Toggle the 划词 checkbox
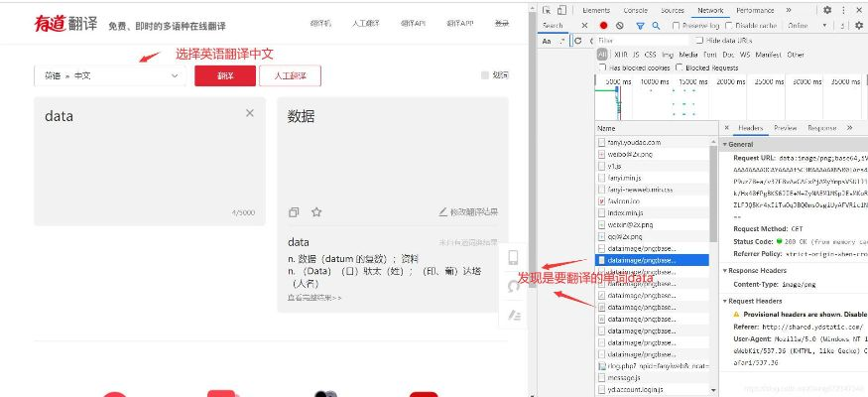The width and height of the screenshot is (868, 397). click(485, 75)
